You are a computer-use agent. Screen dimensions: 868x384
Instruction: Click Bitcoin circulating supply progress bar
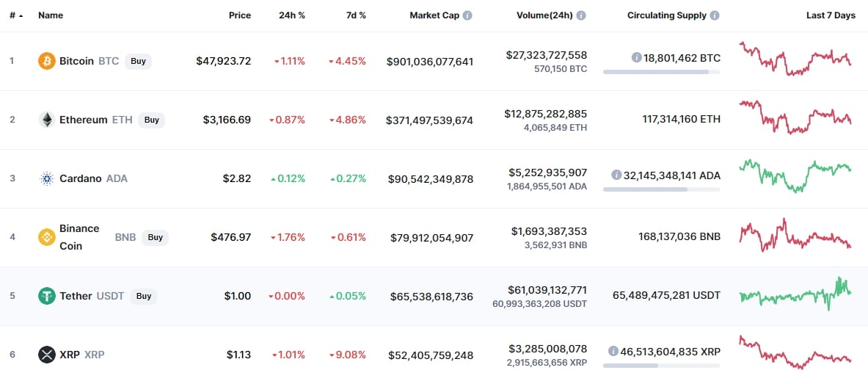(662, 72)
